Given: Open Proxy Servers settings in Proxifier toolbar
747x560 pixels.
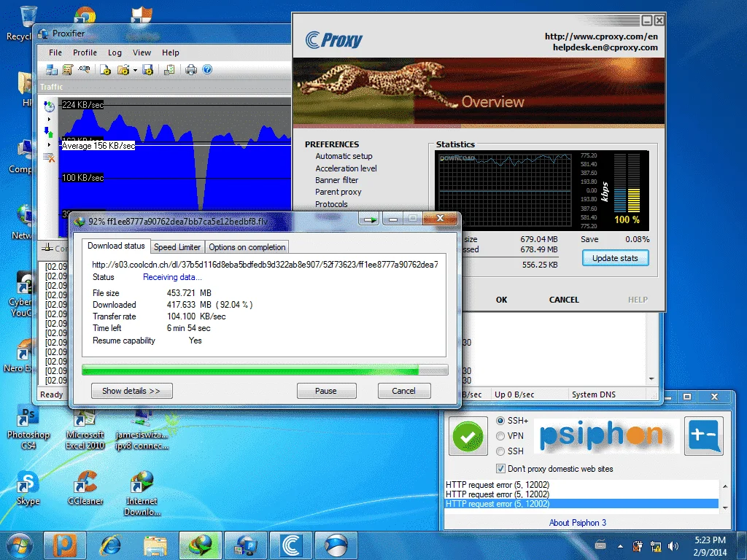Looking at the screenshot, I should (x=52, y=70).
